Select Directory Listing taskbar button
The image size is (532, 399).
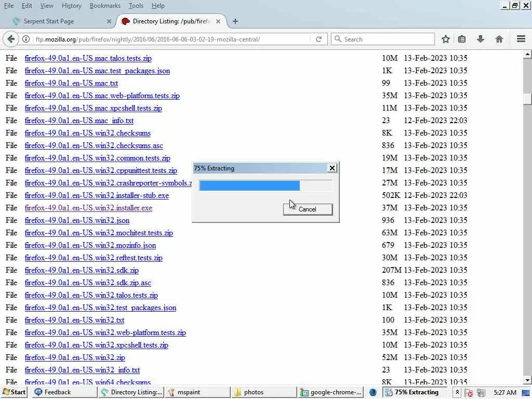click(x=131, y=392)
